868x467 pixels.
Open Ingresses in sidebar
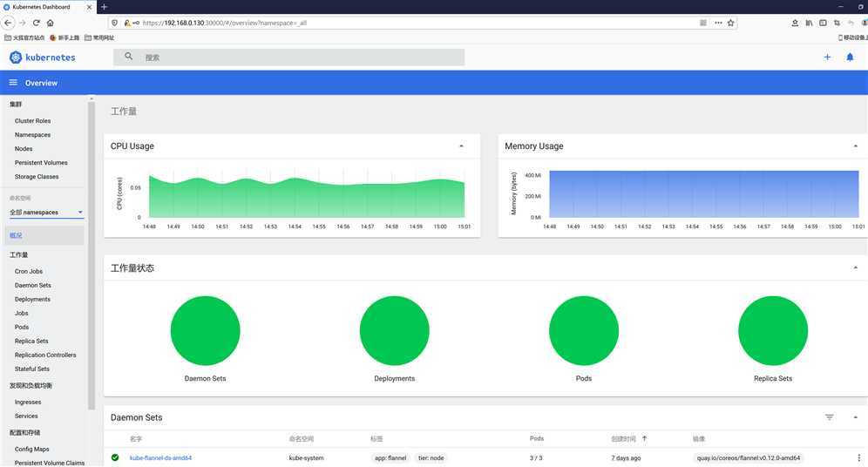coord(28,403)
